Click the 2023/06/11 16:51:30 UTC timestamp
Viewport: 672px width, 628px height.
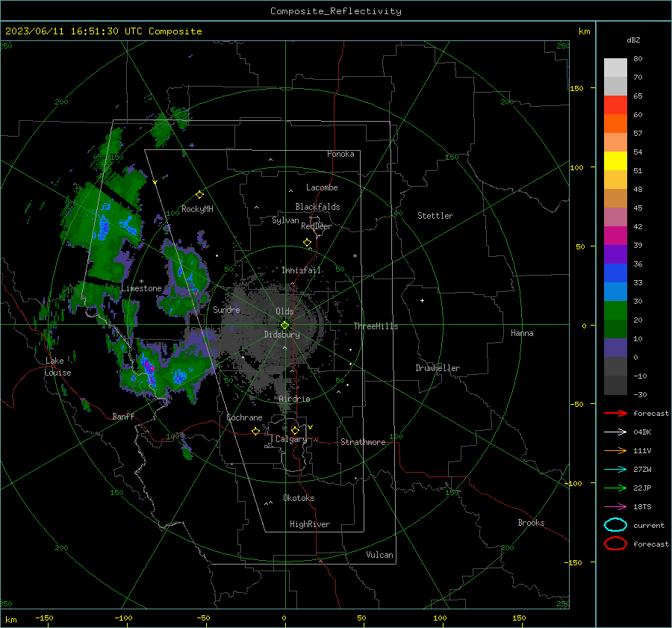[74, 31]
